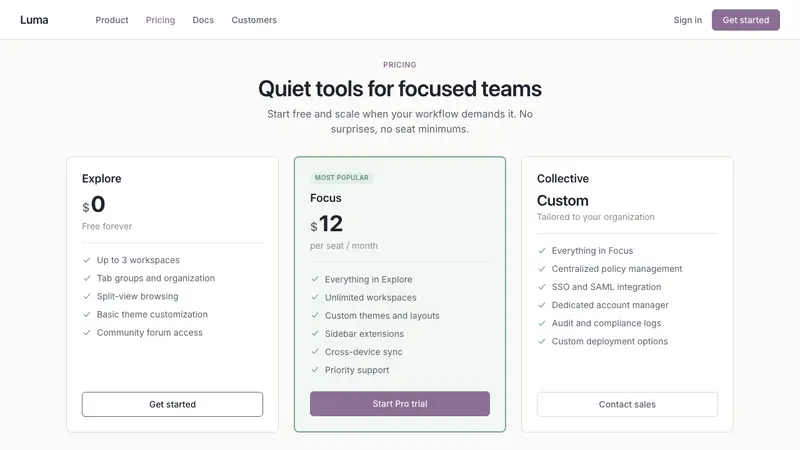Click the Luma logo
Image resolution: width=800 pixels, height=450 pixels.
click(x=34, y=20)
